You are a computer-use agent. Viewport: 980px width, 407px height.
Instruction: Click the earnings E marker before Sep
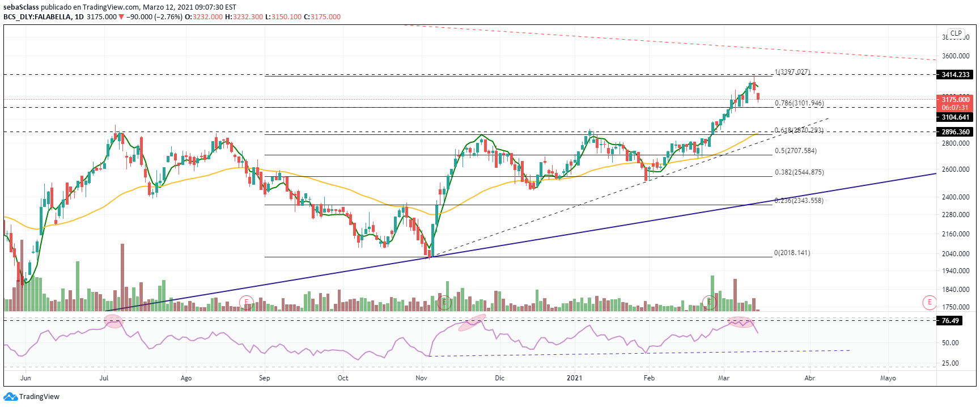[246, 302]
